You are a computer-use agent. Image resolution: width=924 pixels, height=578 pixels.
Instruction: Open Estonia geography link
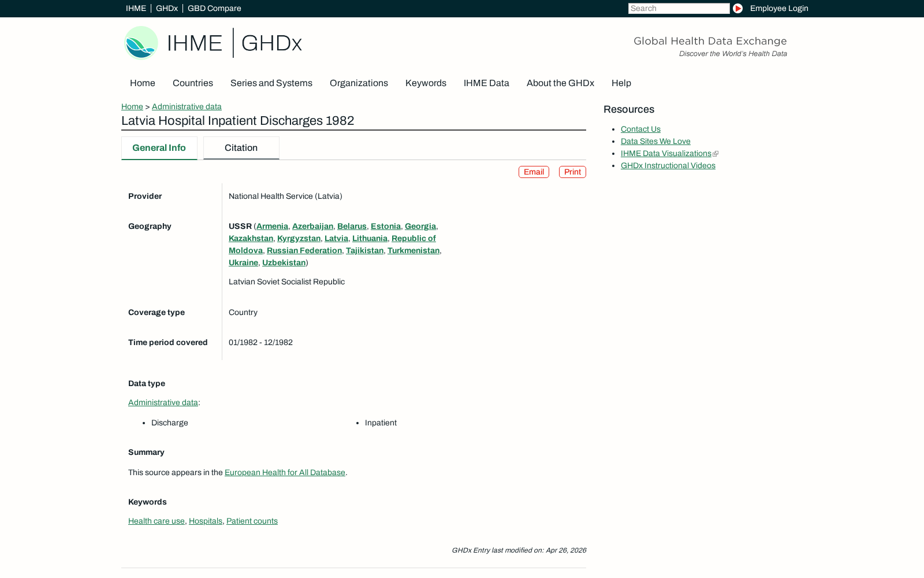tap(386, 227)
